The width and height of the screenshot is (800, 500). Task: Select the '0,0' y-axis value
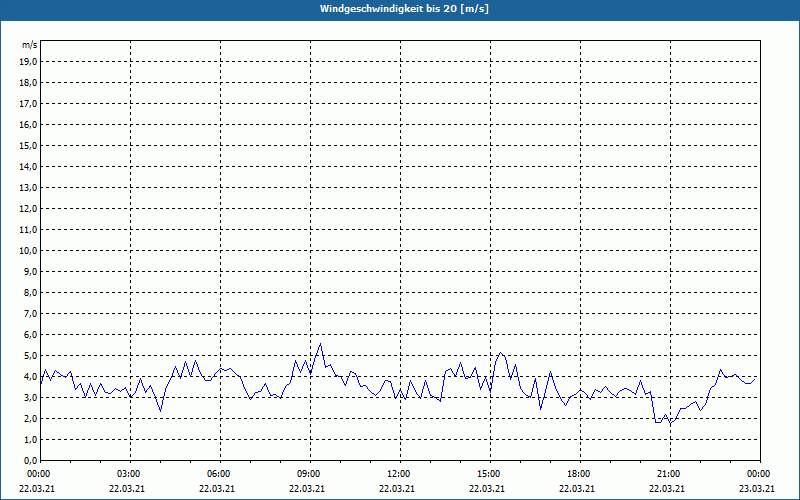(x=30, y=460)
